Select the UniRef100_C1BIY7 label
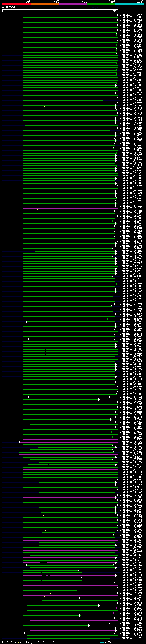146x644 pixels. click(131, 278)
